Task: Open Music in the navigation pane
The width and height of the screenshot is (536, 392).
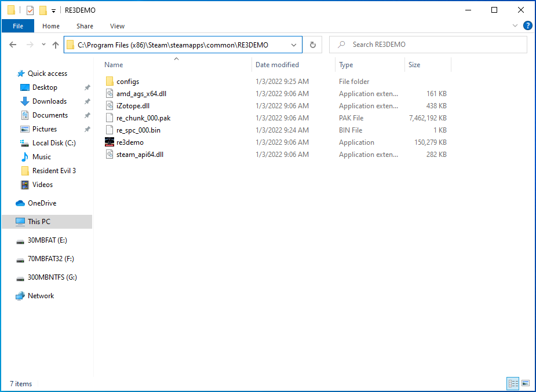Action: click(x=41, y=157)
